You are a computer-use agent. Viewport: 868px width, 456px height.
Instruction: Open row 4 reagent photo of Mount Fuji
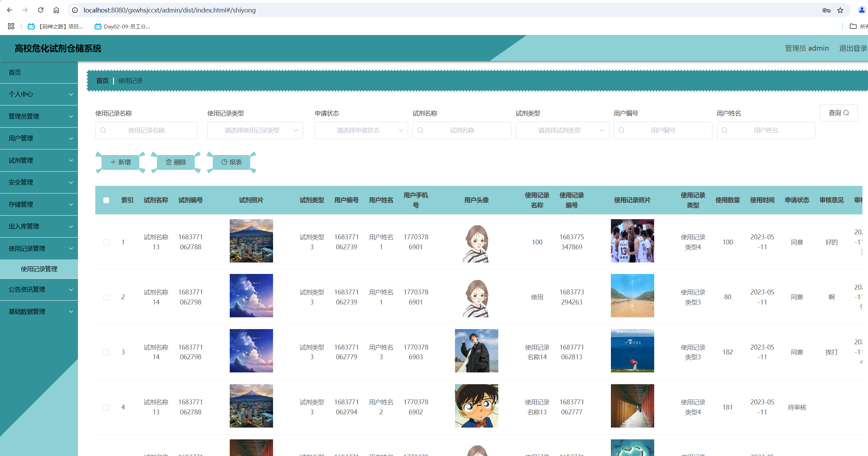(x=251, y=406)
